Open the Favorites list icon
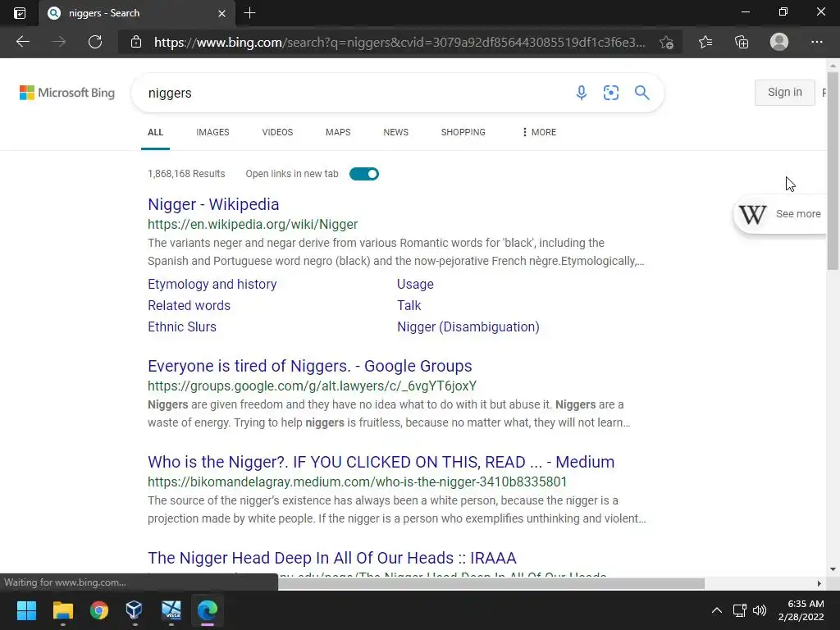The height and width of the screenshot is (630, 840). click(705, 42)
